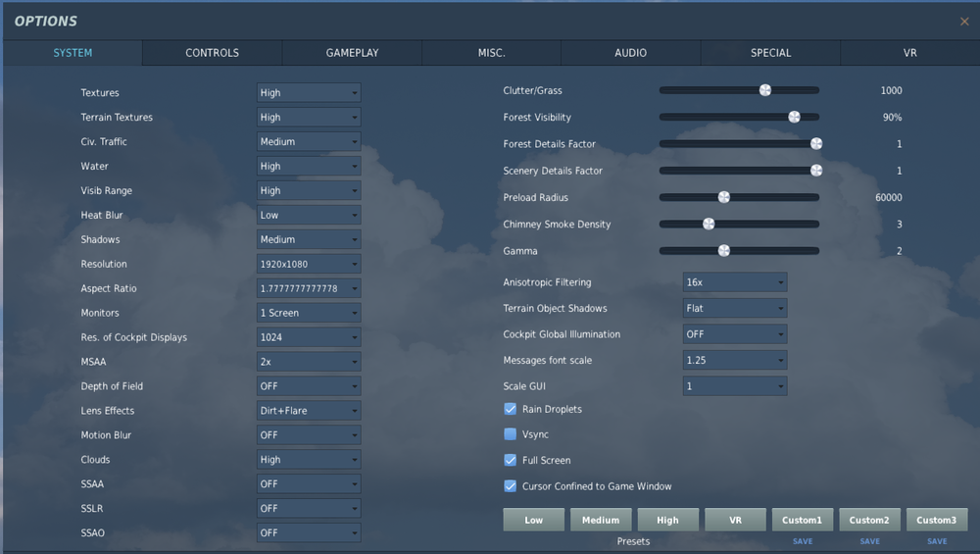This screenshot has height=554, width=980.
Task: Close the Options window with the X icon
Action: (964, 22)
